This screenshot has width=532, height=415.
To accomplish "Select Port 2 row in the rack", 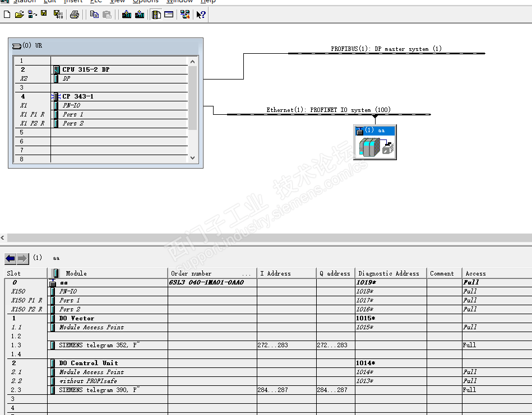I will click(x=102, y=123).
